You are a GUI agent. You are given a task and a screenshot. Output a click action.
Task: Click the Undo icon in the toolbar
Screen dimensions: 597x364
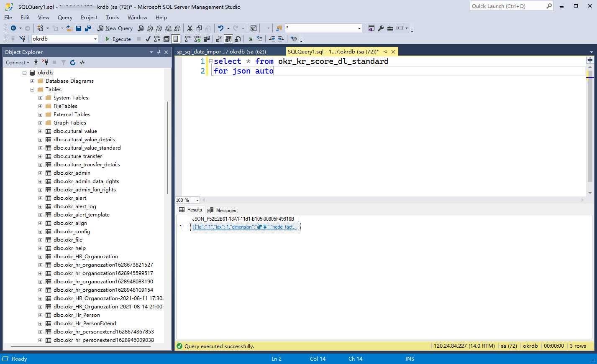220,28
